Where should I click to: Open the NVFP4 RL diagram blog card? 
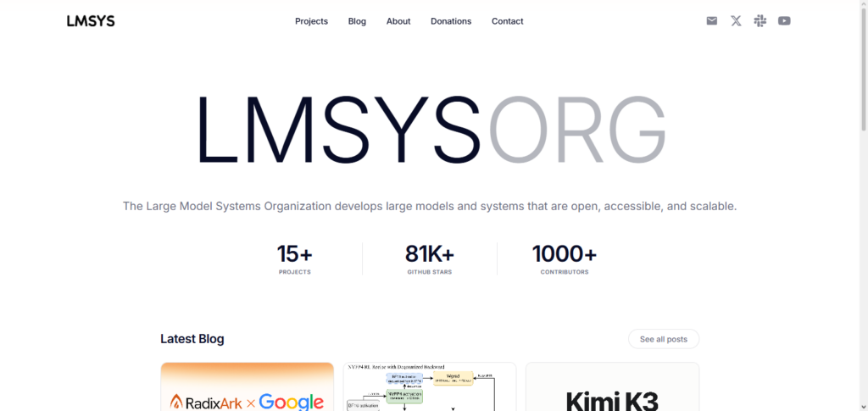[430, 386]
